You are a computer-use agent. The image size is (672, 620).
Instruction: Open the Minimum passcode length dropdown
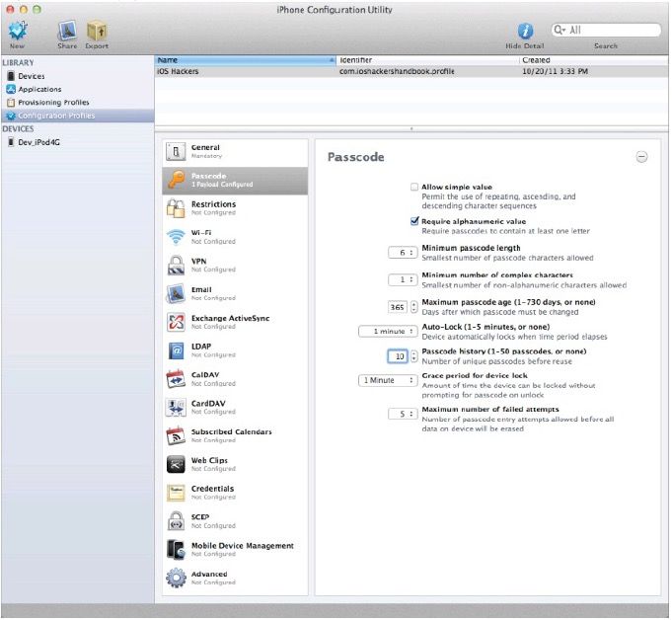pyautogui.click(x=403, y=253)
